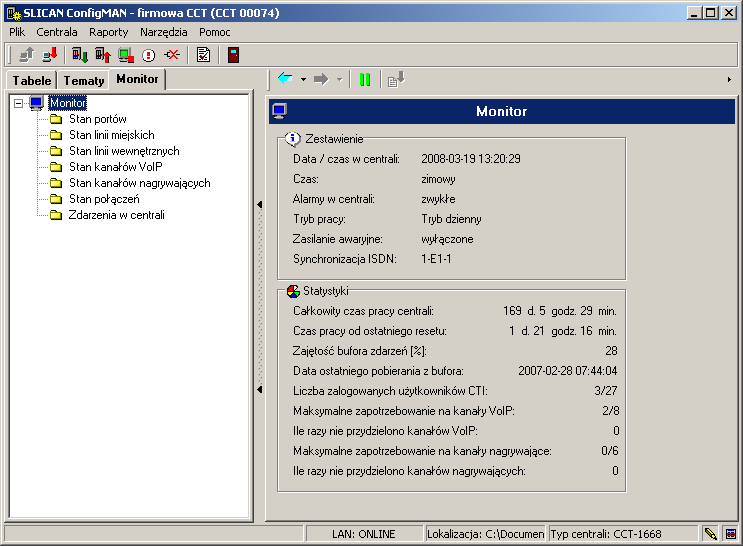Click the grey forward arrow navigation icon

[321, 79]
